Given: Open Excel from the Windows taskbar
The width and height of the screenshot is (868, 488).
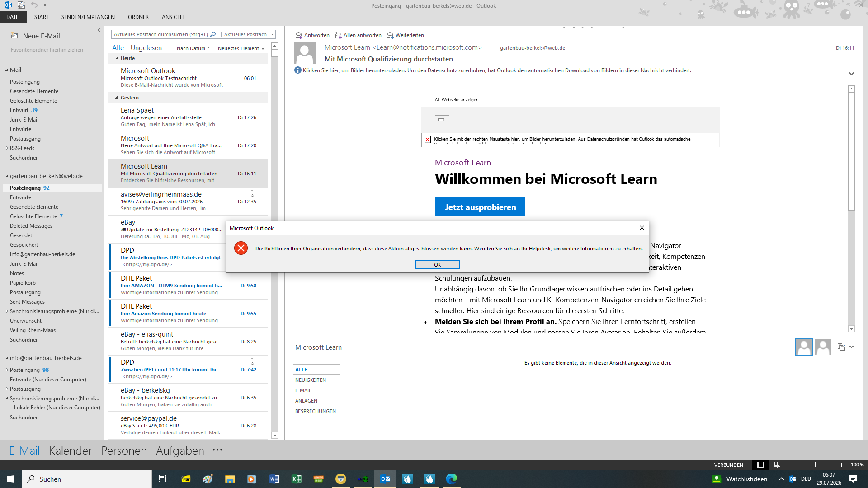Looking at the screenshot, I should [x=297, y=479].
